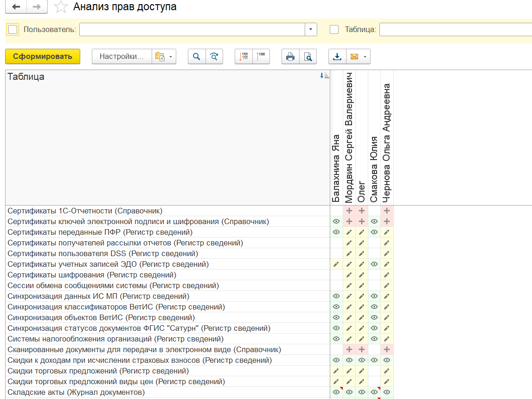Expand all groups in the report
Image resolution: width=532 pixels, height=399 pixels.
coord(244,57)
